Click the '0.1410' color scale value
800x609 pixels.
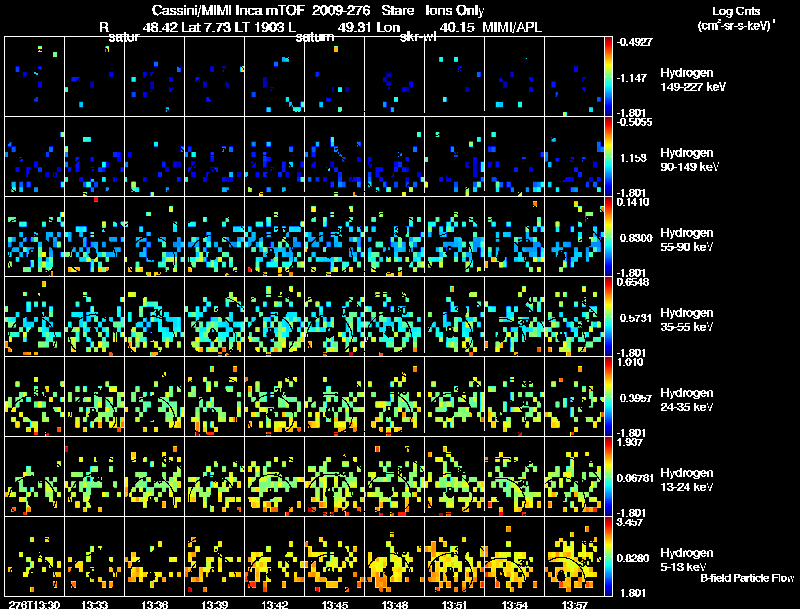(633, 202)
